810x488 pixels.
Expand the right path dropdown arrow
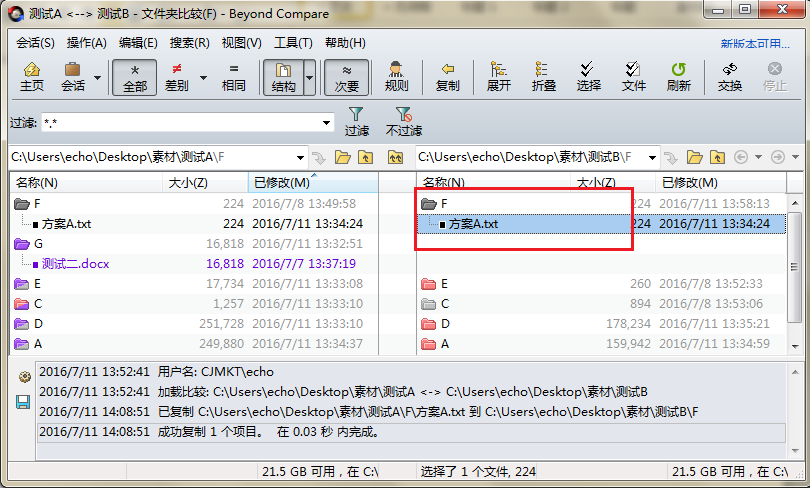652,158
